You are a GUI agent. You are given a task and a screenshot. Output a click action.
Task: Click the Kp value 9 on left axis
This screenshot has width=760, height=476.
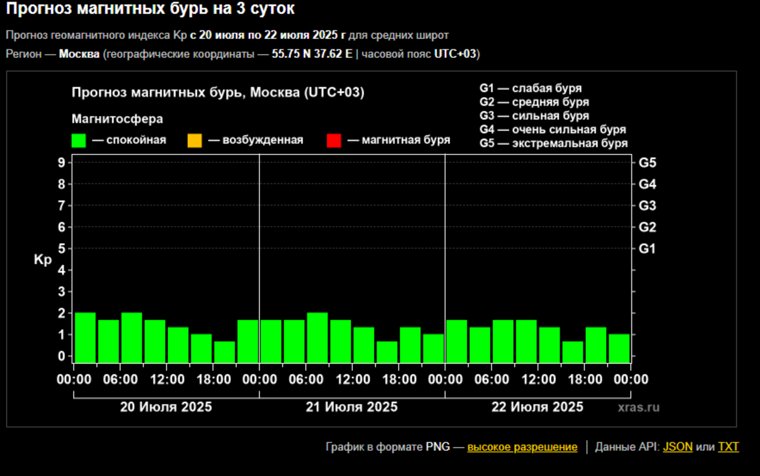click(x=62, y=163)
